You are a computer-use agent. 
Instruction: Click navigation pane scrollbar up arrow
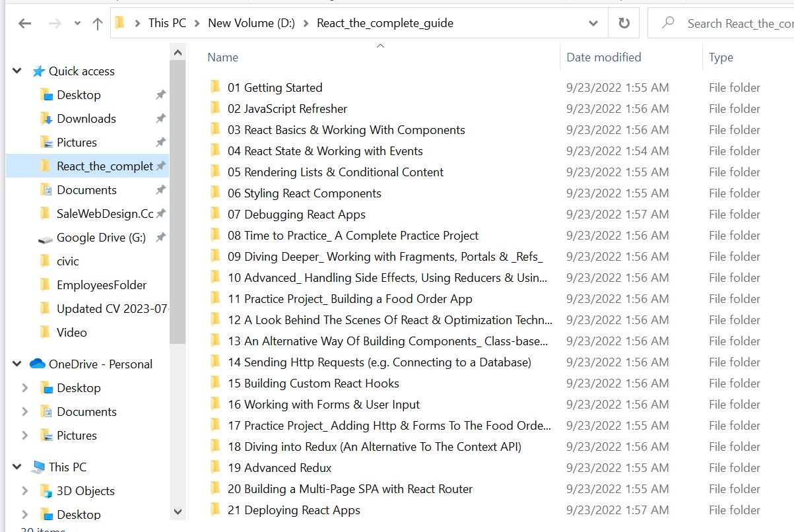tap(178, 53)
